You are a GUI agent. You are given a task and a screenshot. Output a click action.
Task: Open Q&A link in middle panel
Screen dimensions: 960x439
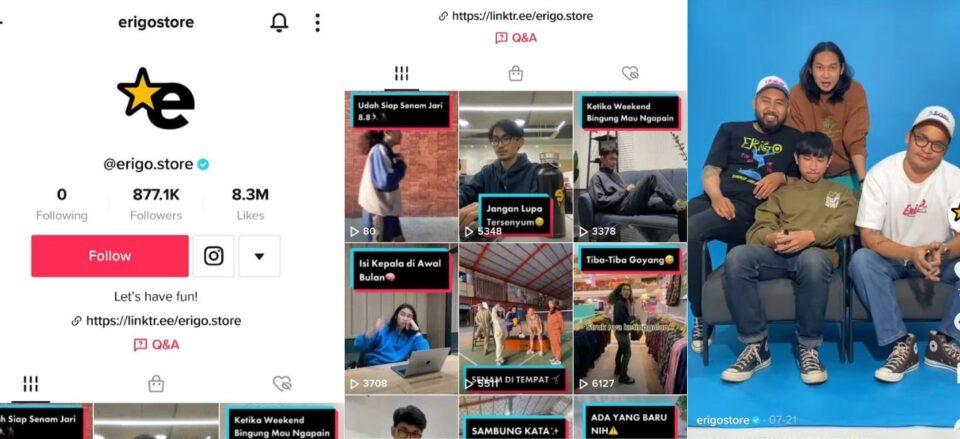click(x=516, y=38)
